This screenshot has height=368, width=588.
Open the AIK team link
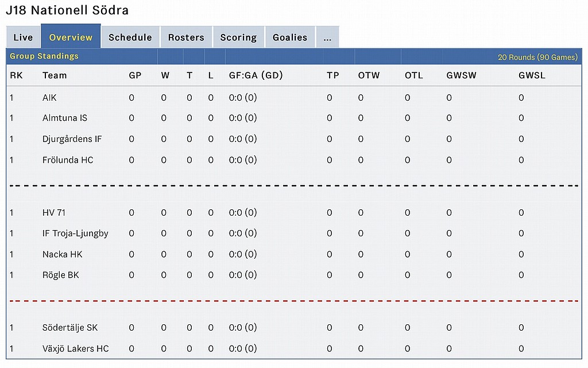tap(49, 98)
